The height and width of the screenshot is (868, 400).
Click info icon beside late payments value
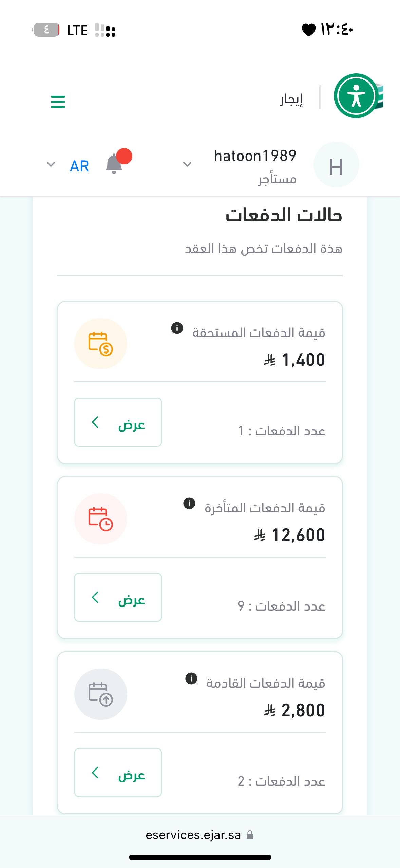189,503
